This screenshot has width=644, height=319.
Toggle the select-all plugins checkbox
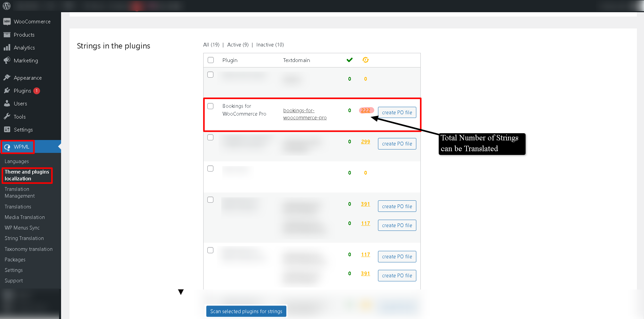click(211, 60)
